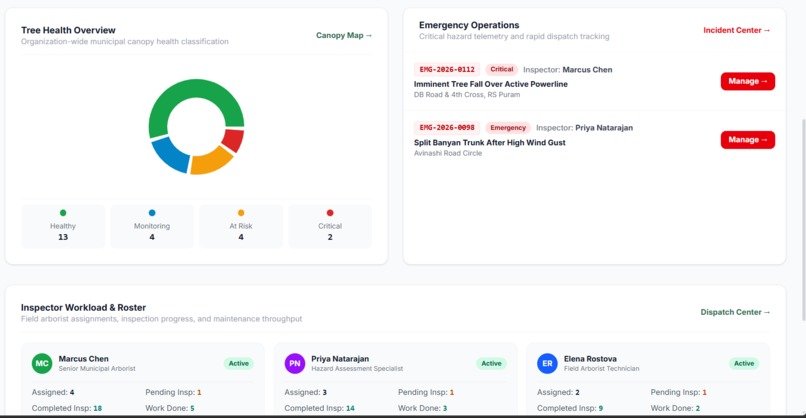Click Elena Rostova's Active status badge

click(x=744, y=364)
